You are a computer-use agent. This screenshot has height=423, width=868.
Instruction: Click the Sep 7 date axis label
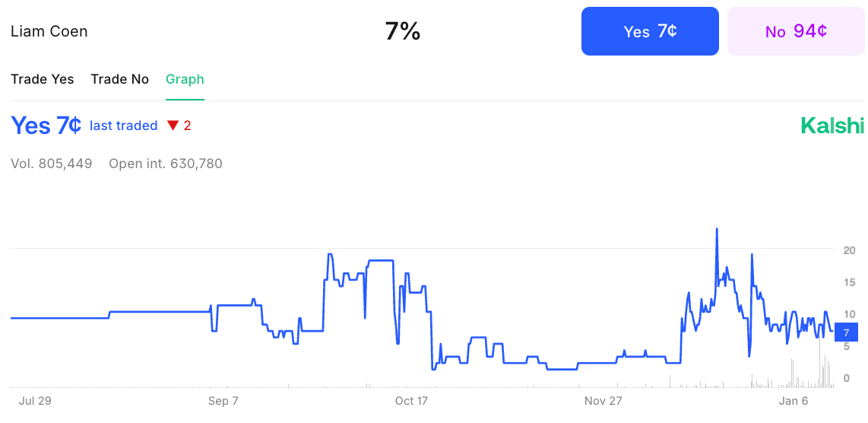[223, 401]
